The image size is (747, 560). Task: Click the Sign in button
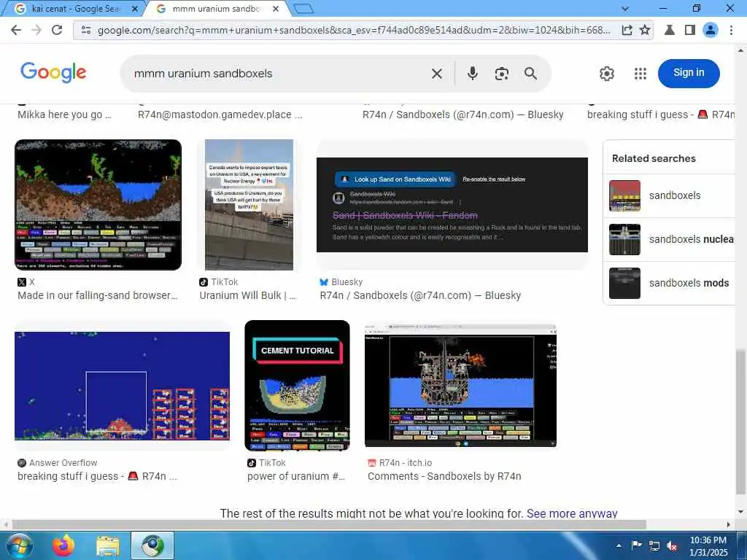tap(689, 73)
